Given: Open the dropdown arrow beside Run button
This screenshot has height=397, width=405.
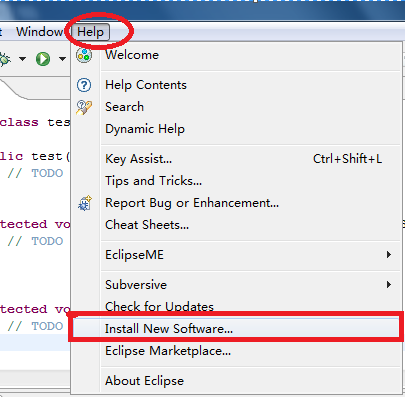Looking at the screenshot, I should 62,59.
